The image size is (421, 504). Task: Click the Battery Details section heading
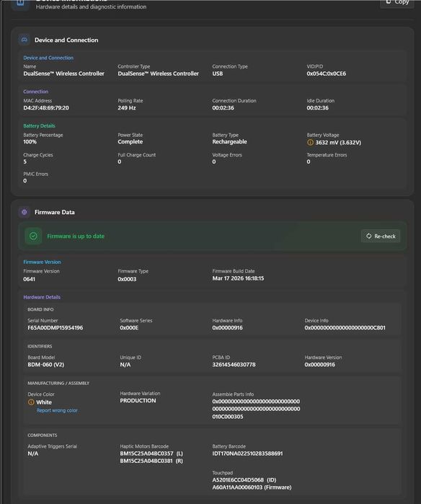39,125
